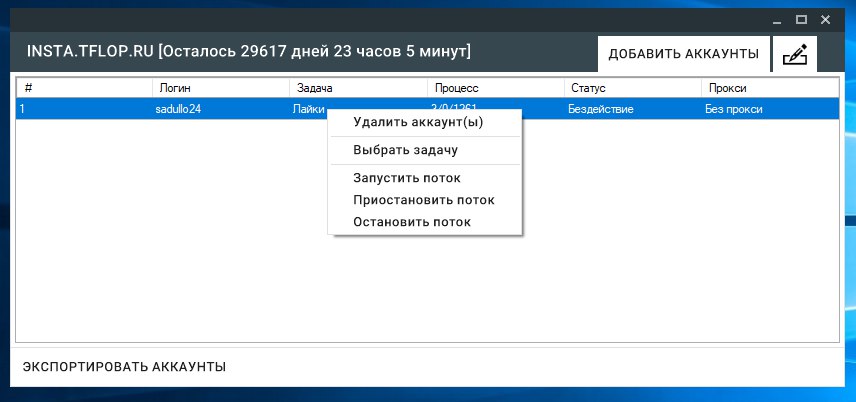Choose Запустить поток menu entry
Screen dimensions: 856x402
424,178
